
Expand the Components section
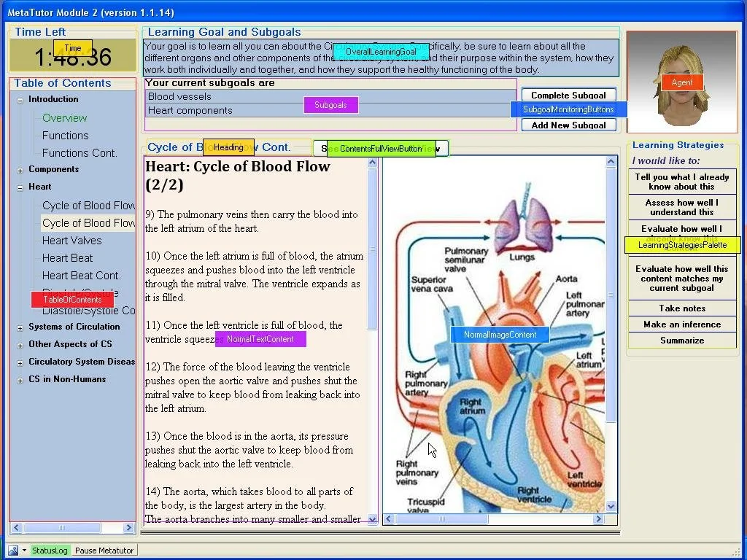pyautogui.click(x=20, y=171)
